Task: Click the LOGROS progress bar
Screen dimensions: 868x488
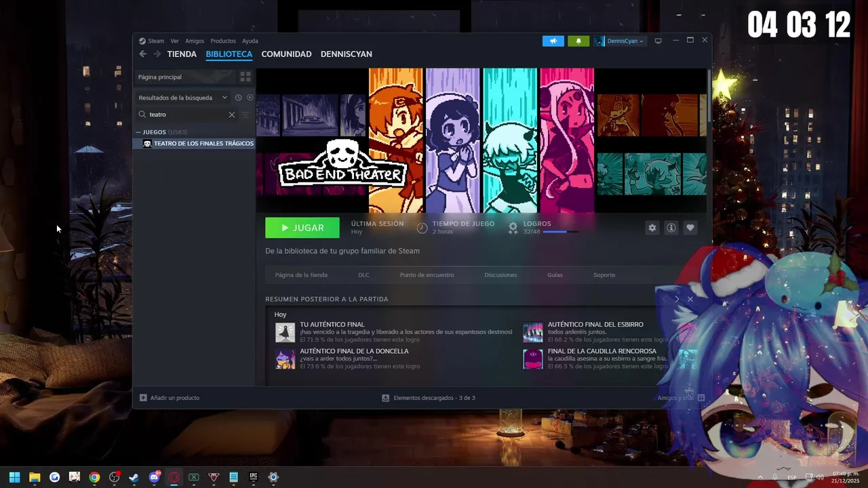Action: [x=561, y=232]
